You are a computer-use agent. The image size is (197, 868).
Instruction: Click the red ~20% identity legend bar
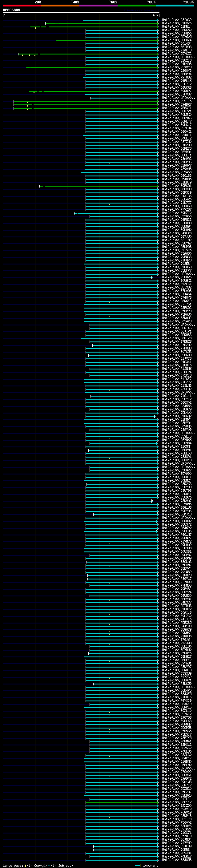(x=22, y=6)
